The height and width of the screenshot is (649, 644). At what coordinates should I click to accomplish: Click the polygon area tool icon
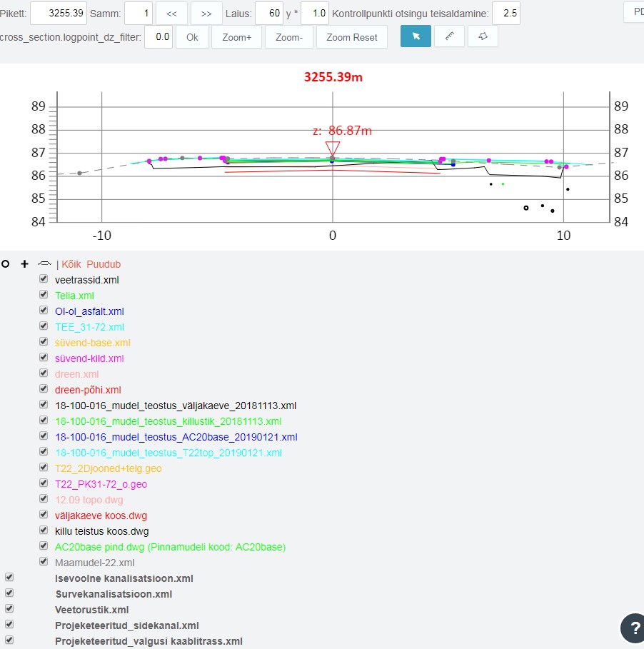[483, 36]
